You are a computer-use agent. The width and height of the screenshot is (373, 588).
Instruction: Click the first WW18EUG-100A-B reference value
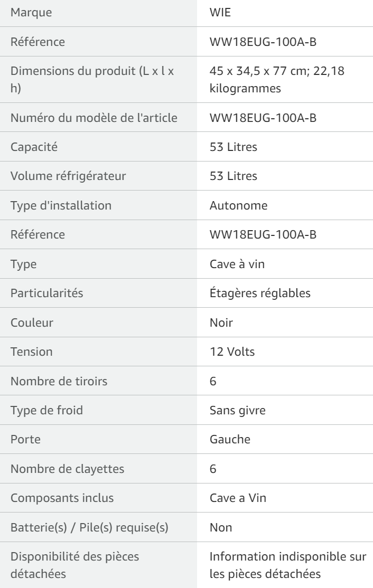(263, 42)
